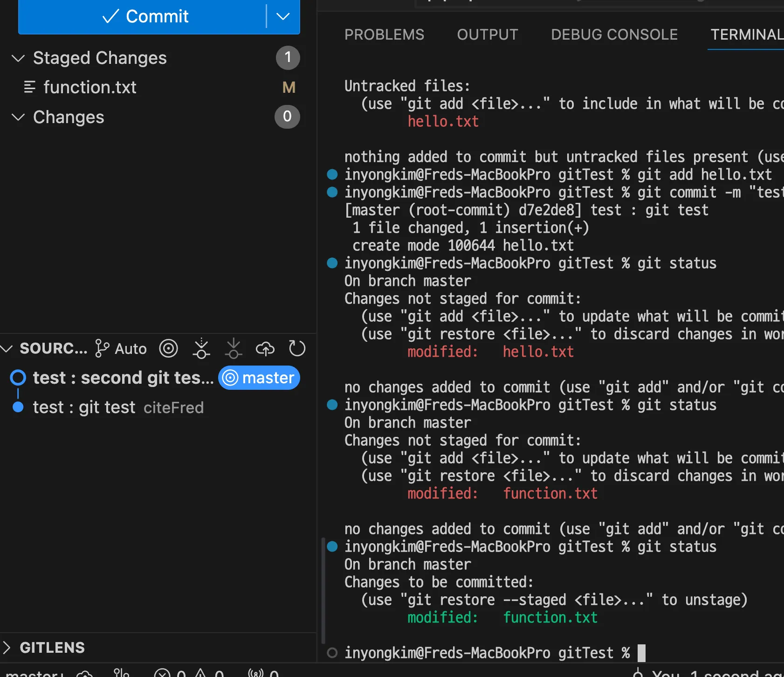The height and width of the screenshot is (677, 784).
Task: Click the Go to Current History Item target icon
Action: [x=169, y=348]
